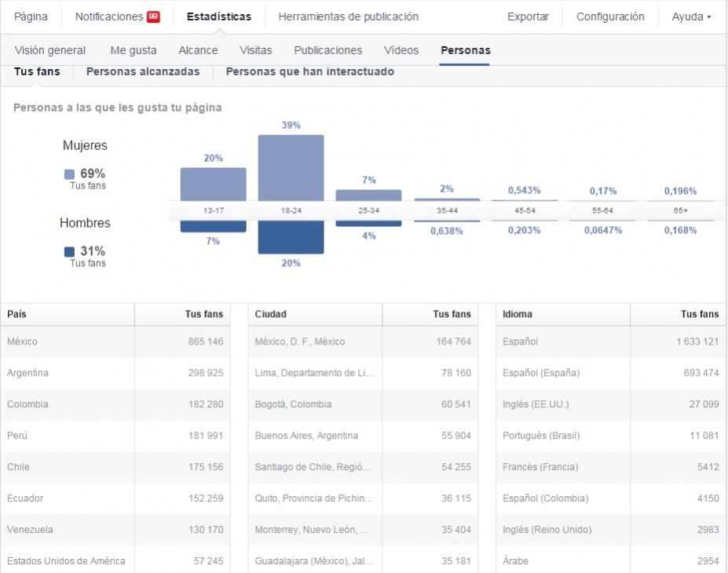Image resolution: width=728 pixels, height=573 pixels.
Task: Click the women 18-24 bar showing 39%
Action: click(x=291, y=167)
